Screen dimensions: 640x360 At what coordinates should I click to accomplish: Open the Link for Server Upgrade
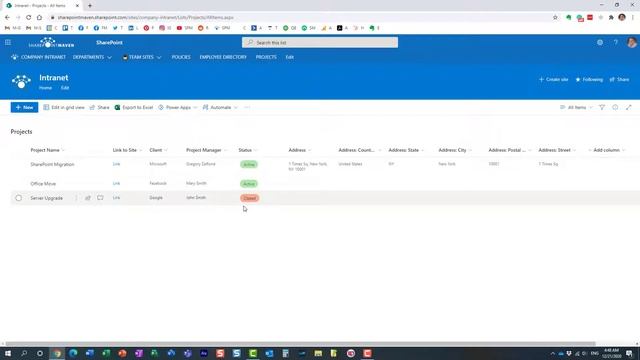pyautogui.click(x=116, y=198)
